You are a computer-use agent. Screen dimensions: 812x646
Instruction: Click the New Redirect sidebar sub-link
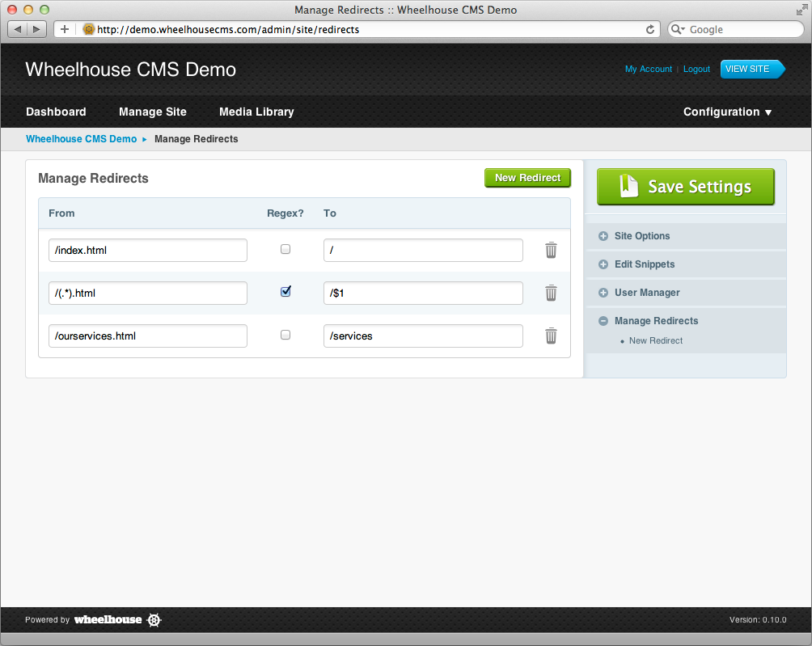pos(656,340)
